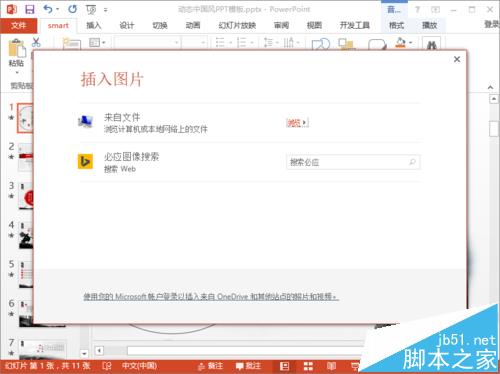Open Customize Quick Access Toolbar menu
The width and height of the screenshot is (500, 374).
point(105,10)
